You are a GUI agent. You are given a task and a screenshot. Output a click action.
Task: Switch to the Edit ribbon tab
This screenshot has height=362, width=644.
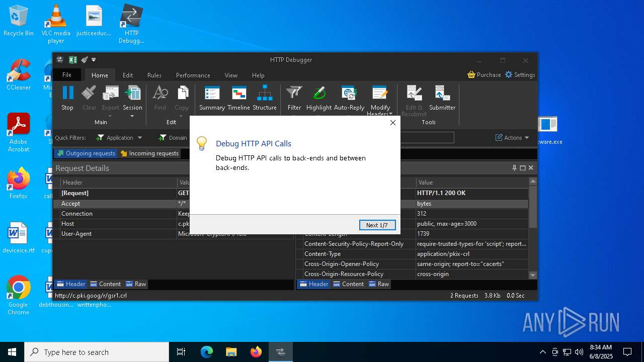pyautogui.click(x=128, y=75)
